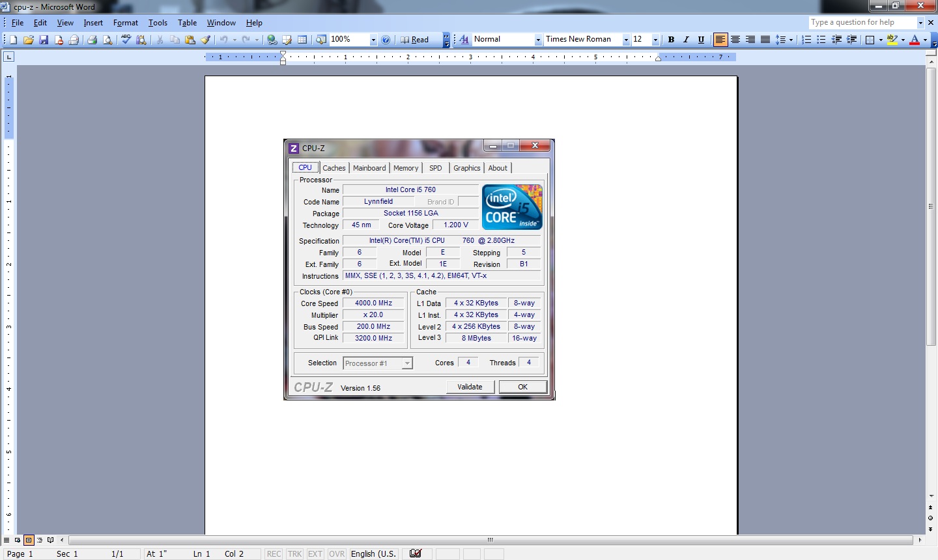938x560 pixels.
Task: Open the Zoom 100% dropdown
Action: point(373,40)
